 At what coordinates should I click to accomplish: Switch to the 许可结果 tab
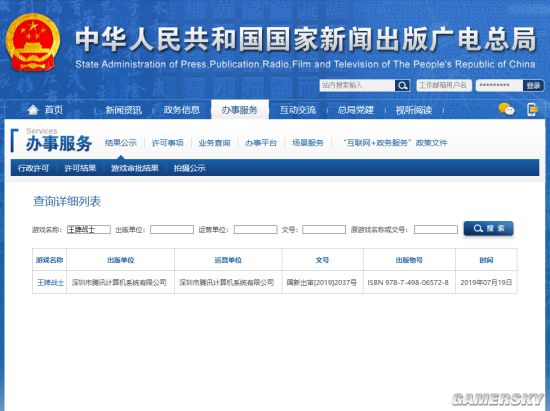[80, 168]
